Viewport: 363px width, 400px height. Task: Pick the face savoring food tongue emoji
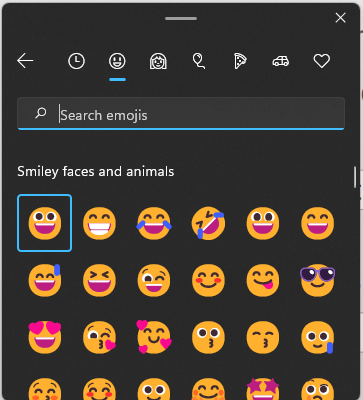point(263,280)
